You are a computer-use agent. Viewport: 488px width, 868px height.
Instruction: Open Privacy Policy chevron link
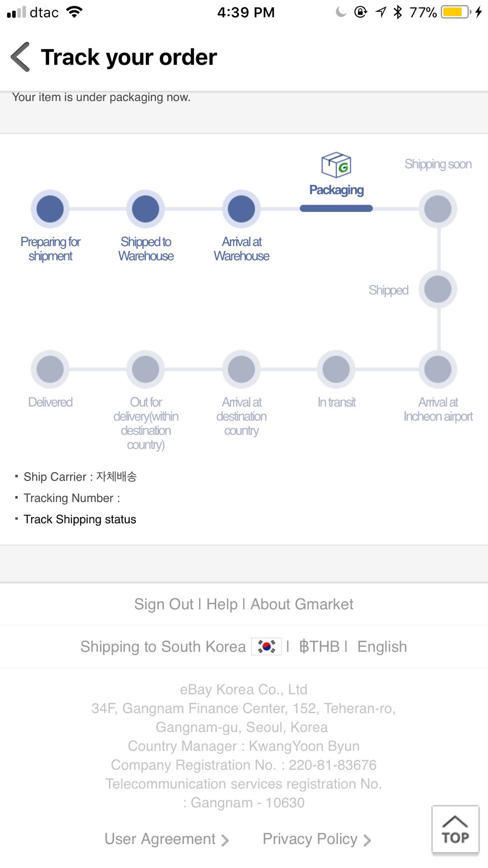click(x=317, y=839)
